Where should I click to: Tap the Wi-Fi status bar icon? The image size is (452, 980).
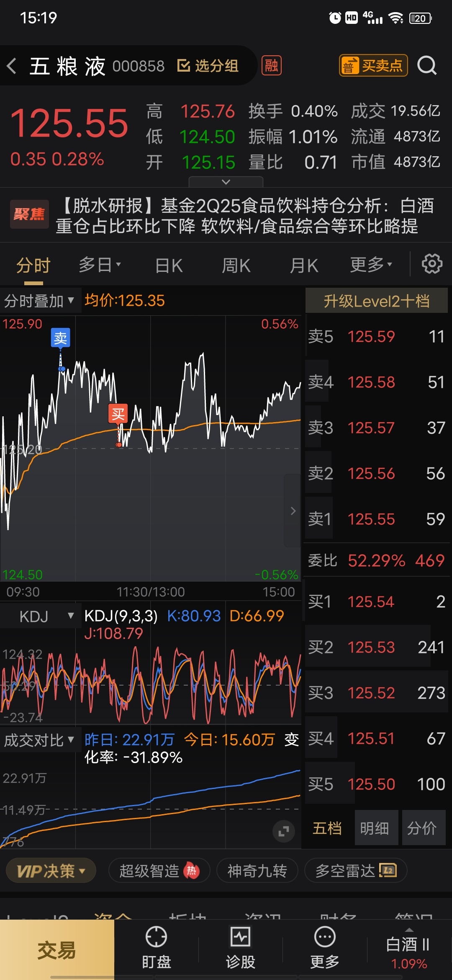pos(395,18)
